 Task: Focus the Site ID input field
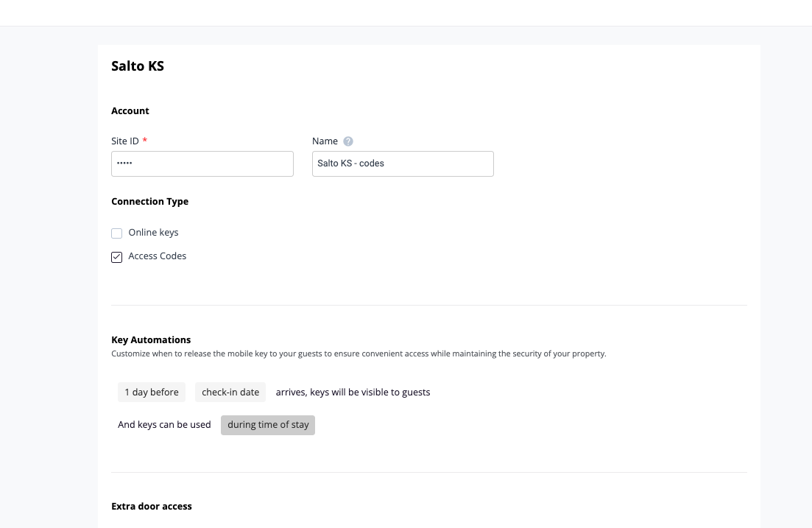(202, 163)
